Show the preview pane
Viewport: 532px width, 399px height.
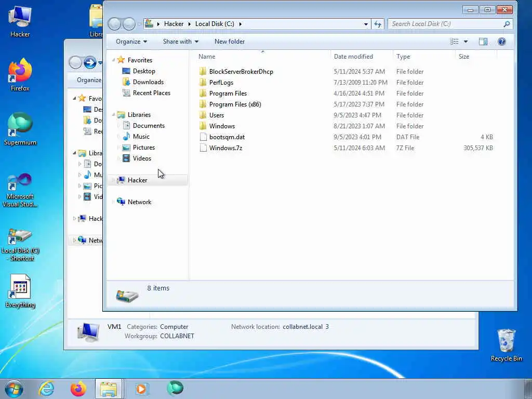(x=483, y=42)
